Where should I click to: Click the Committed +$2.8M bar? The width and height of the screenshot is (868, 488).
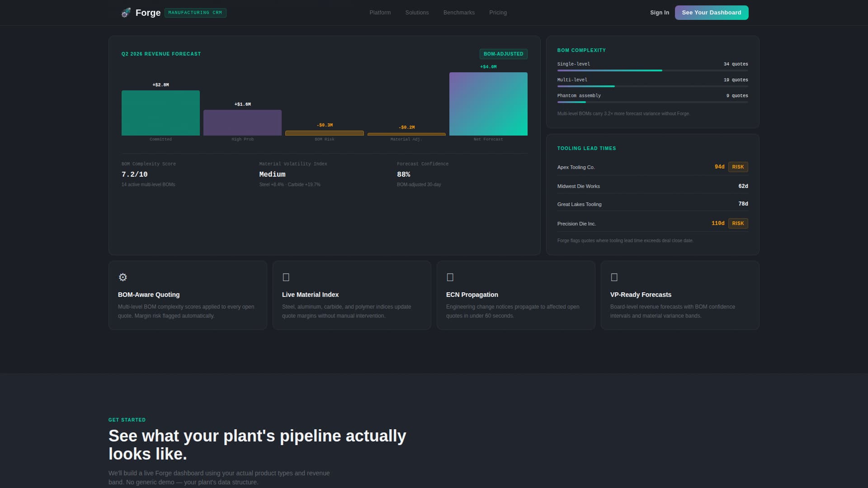(x=160, y=113)
